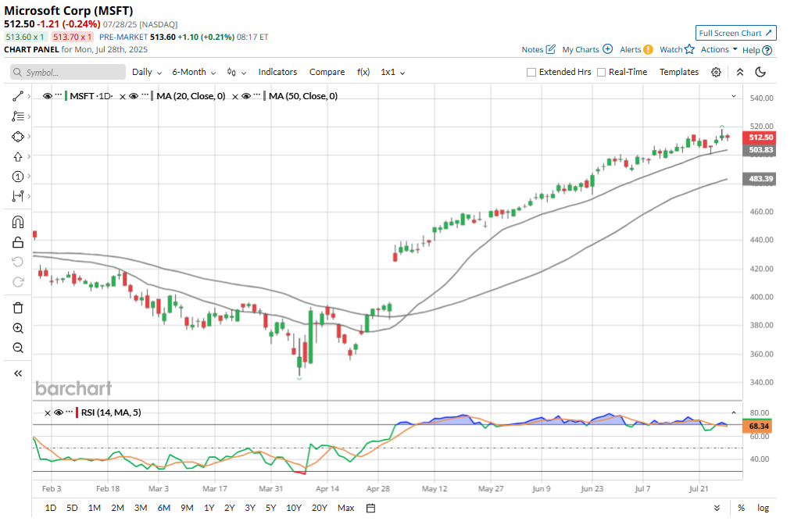Open the f(x) expressions menu
The image size is (794, 532).
(363, 72)
